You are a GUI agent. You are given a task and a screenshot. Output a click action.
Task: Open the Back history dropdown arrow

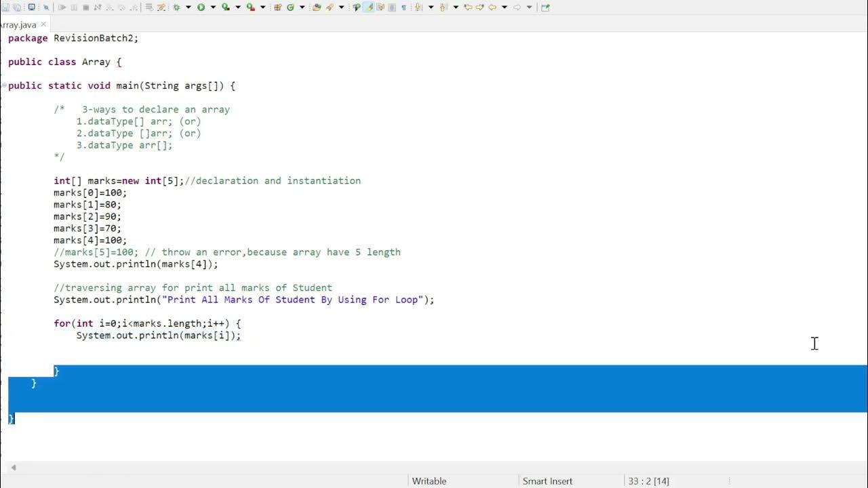505,7
